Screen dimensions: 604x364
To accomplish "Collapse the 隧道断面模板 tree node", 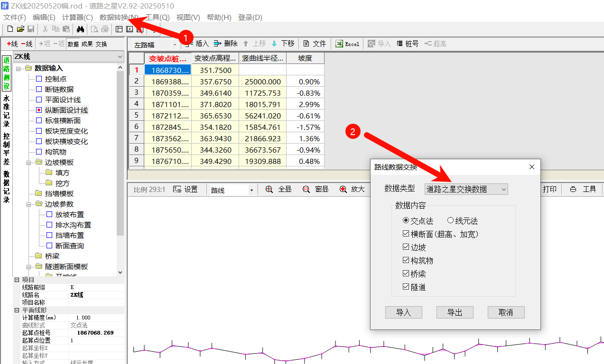I will click(x=29, y=267).
